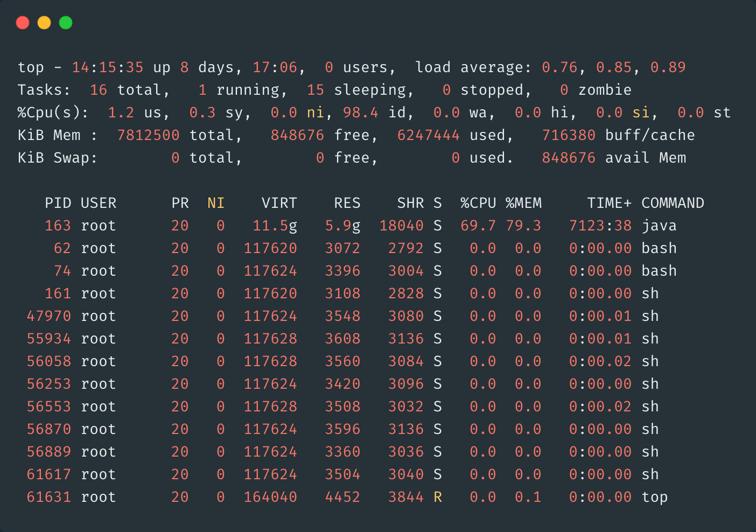The width and height of the screenshot is (756, 532).
Task: Click the 5.9g RES value
Action: click(343, 226)
